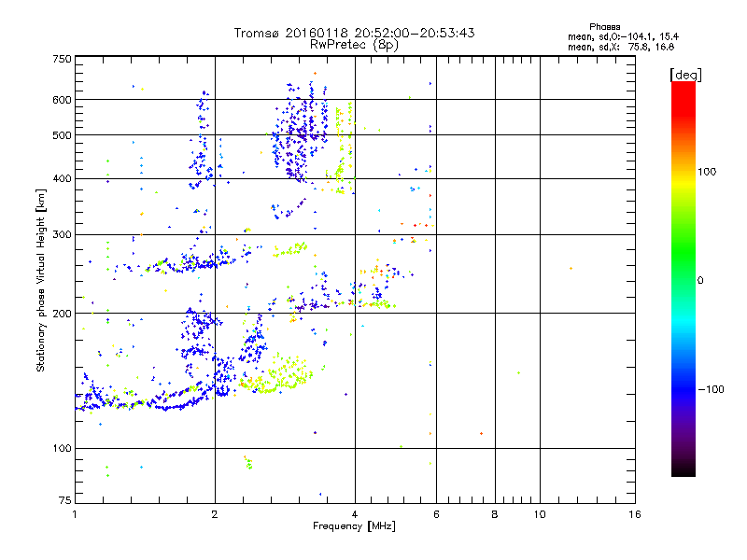
Task: Click the y-axis tick label '100'
Action: click(62, 448)
